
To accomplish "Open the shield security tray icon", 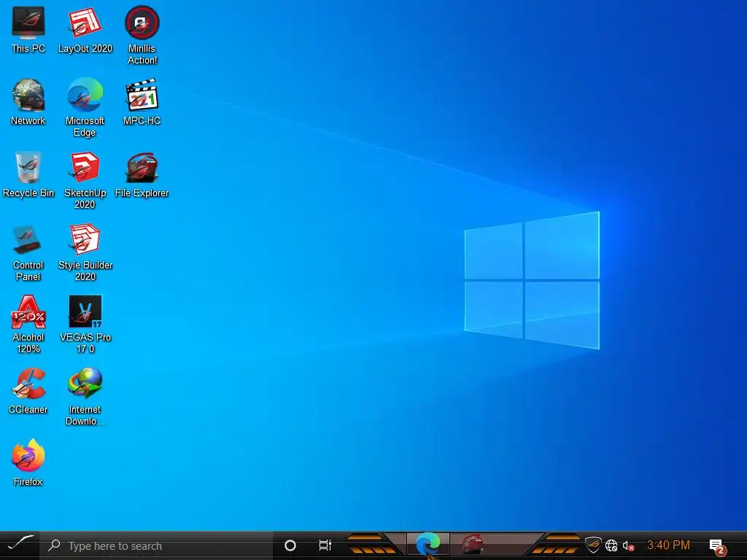I will [x=593, y=545].
